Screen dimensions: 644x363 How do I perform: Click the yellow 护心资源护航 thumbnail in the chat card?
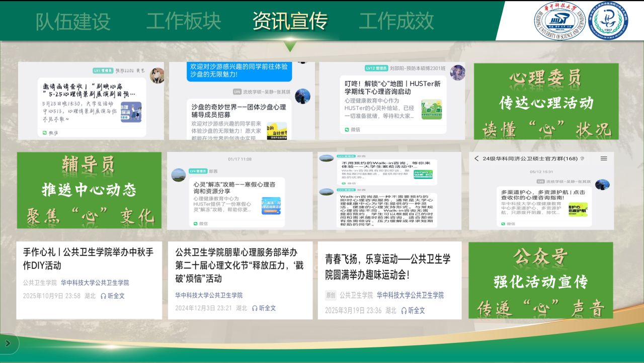click(x=578, y=210)
